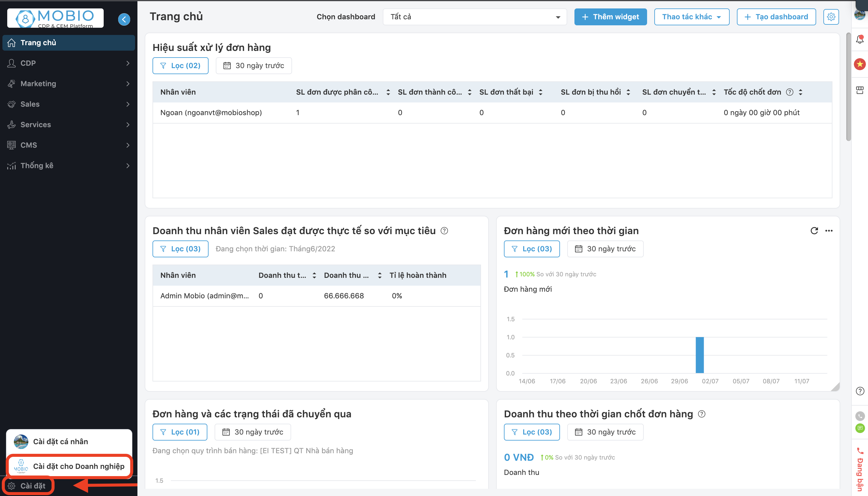868x496 pixels.
Task: Click 'Tỉ lệ hoàn thành' column header
Action: (418, 275)
